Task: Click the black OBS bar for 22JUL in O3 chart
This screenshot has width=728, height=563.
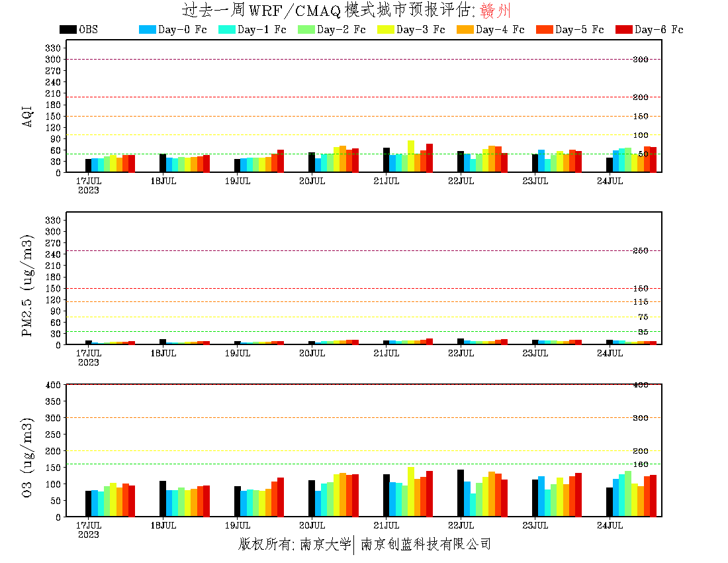Action: [x=461, y=493]
